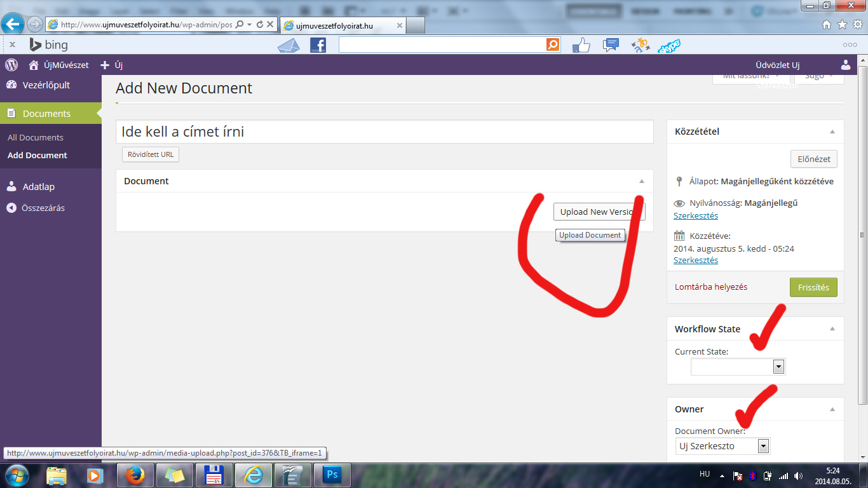Click the thumbs-up like icon in toolbar
The height and width of the screenshot is (488, 868).
[581, 45]
